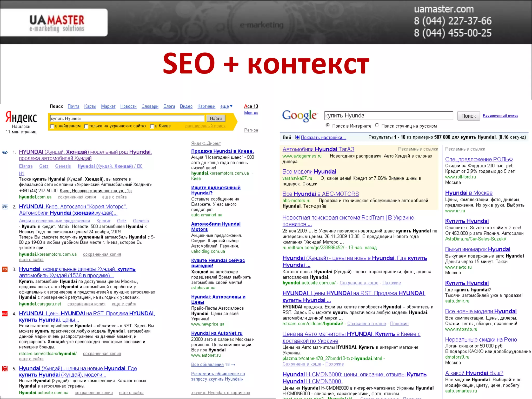Open 'еще с сайта' for hyundai.com.ua
This screenshot has height=399, width=532.
point(114,197)
